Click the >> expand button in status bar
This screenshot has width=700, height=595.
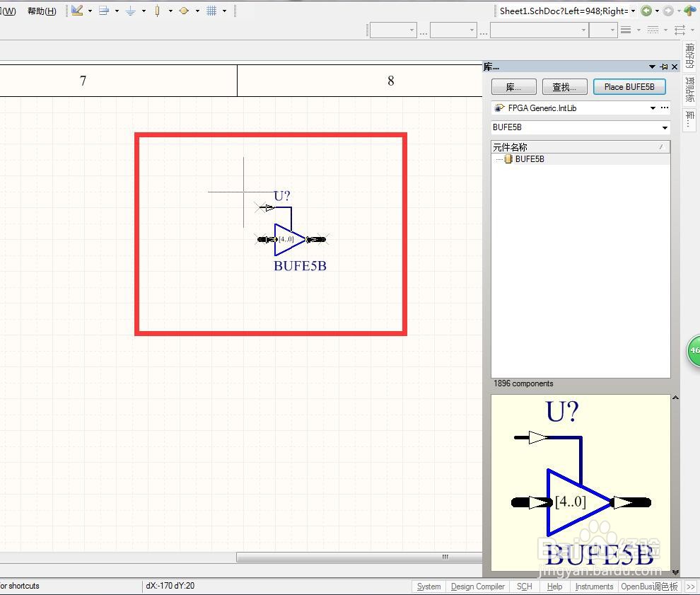click(x=691, y=587)
